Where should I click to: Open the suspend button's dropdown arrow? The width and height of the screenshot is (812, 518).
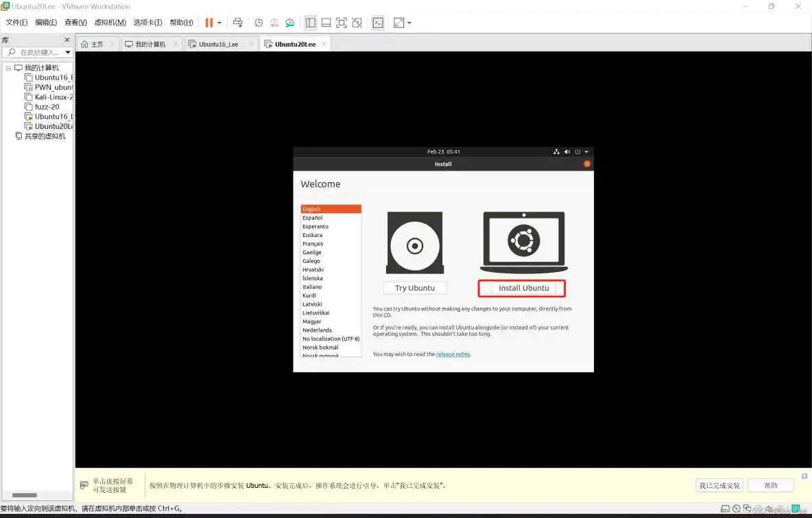pos(218,23)
